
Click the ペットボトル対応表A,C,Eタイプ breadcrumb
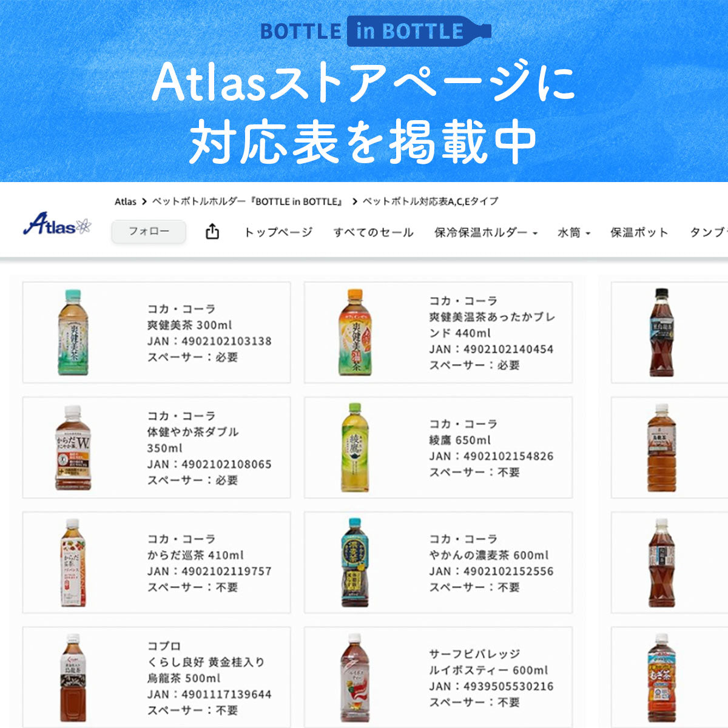point(430,201)
